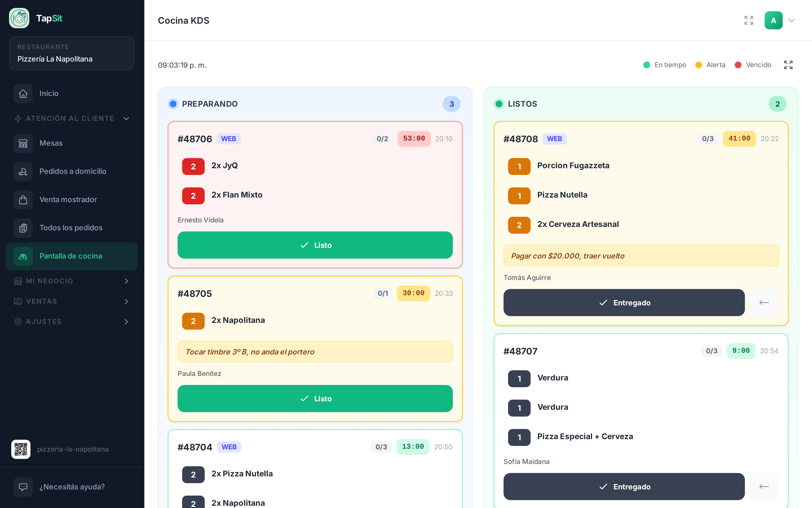Image resolution: width=812 pixels, height=508 pixels.
Task: Mark order #48708 as Entregado
Action: tap(624, 302)
